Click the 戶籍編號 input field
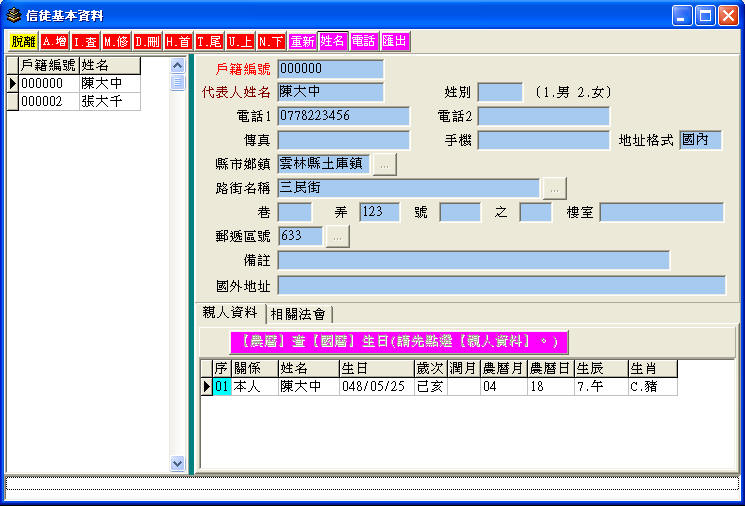The width and height of the screenshot is (745, 506). click(331, 68)
